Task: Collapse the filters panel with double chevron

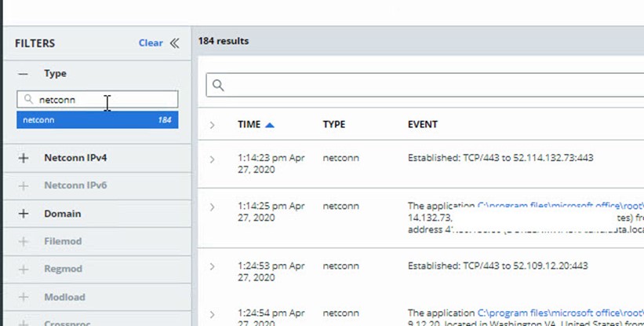Action: point(174,43)
